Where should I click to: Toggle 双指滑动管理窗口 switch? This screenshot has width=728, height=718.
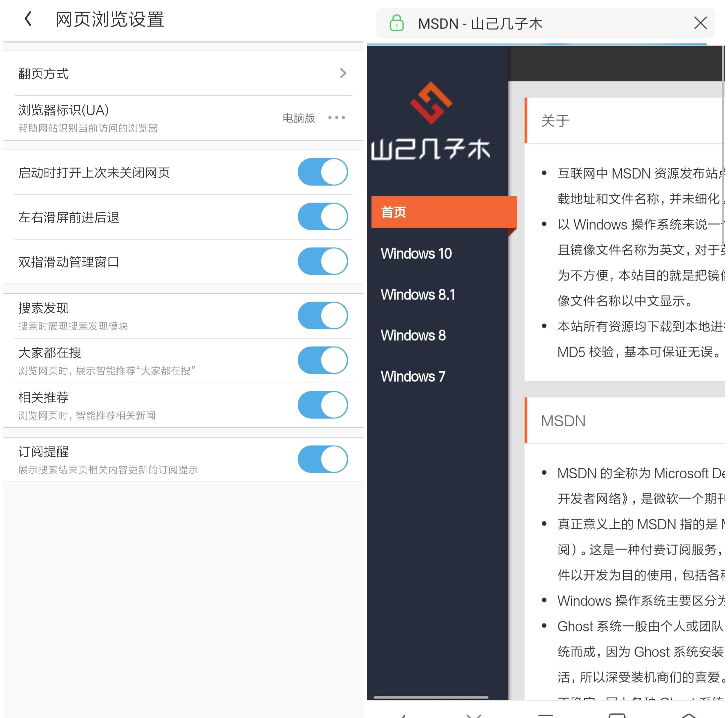[x=323, y=262]
